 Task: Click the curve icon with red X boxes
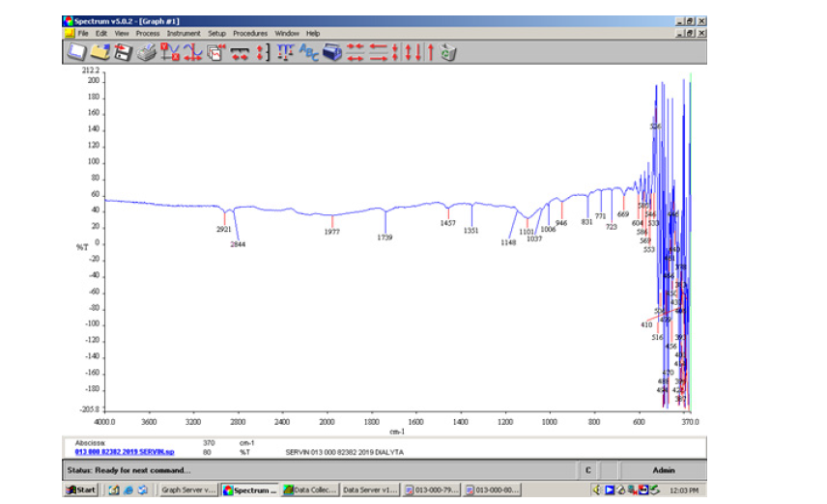coord(170,52)
